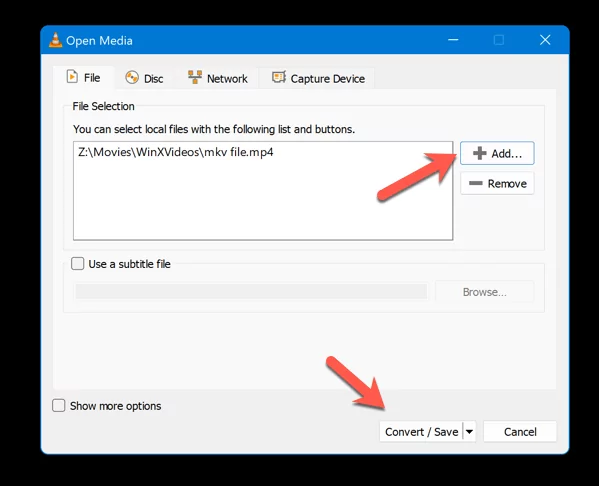Click the Network tab's network icon
The image size is (599, 486).
[195, 77]
